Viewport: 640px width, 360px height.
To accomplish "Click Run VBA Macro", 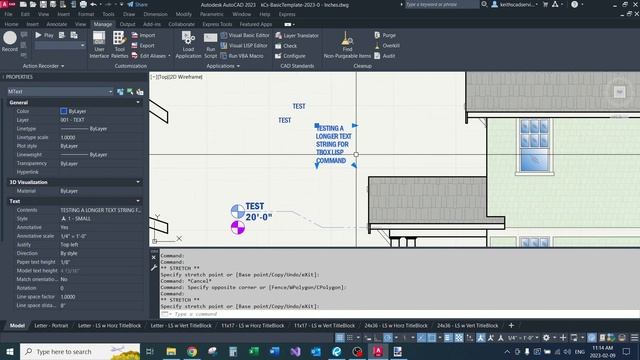I will pyautogui.click(x=242, y=56).
